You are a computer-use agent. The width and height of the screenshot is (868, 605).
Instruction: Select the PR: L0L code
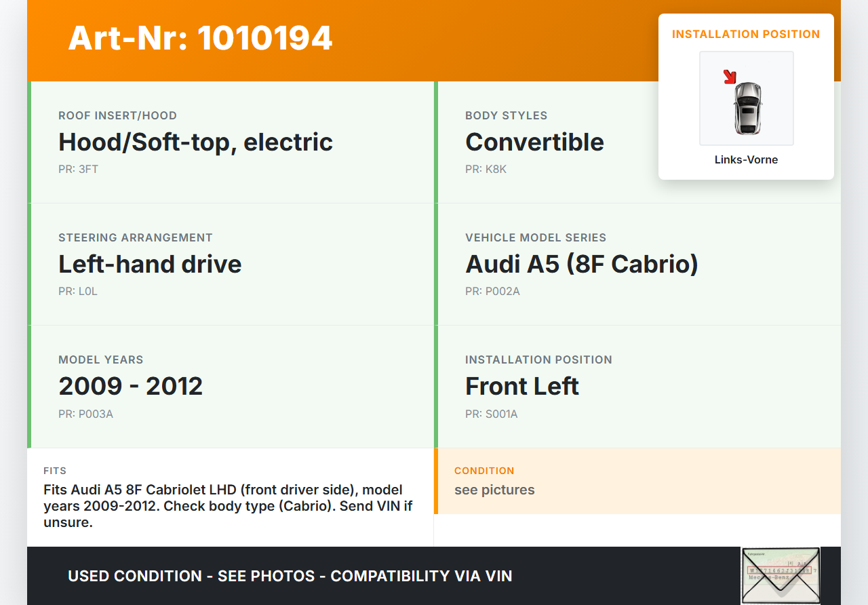78,292
